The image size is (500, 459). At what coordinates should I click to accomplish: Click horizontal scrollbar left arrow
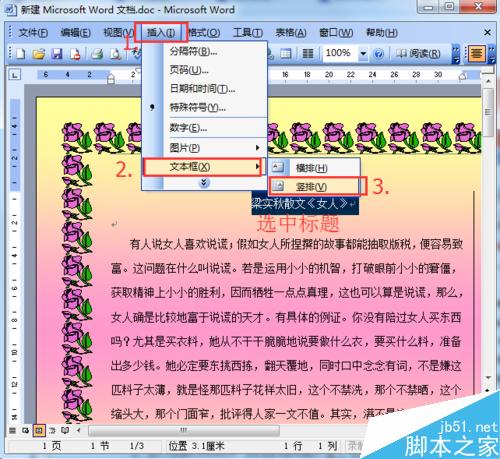pos(79,431)
